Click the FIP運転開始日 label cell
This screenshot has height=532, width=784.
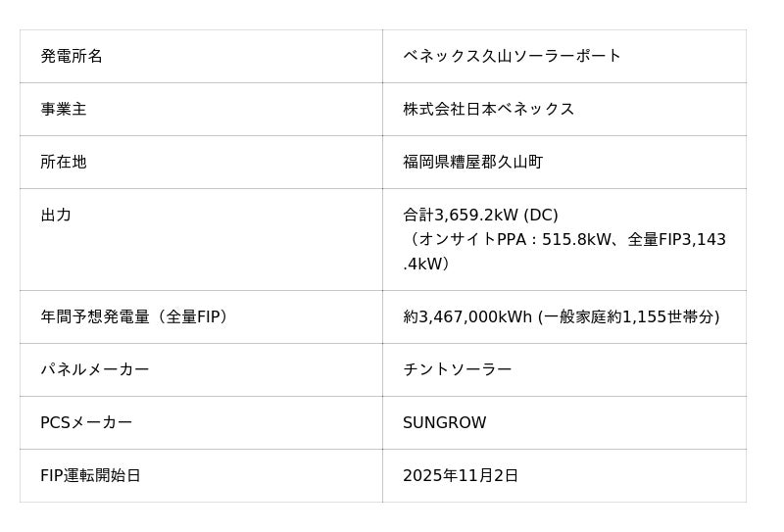pyautogui.click(x=90, y=475)
